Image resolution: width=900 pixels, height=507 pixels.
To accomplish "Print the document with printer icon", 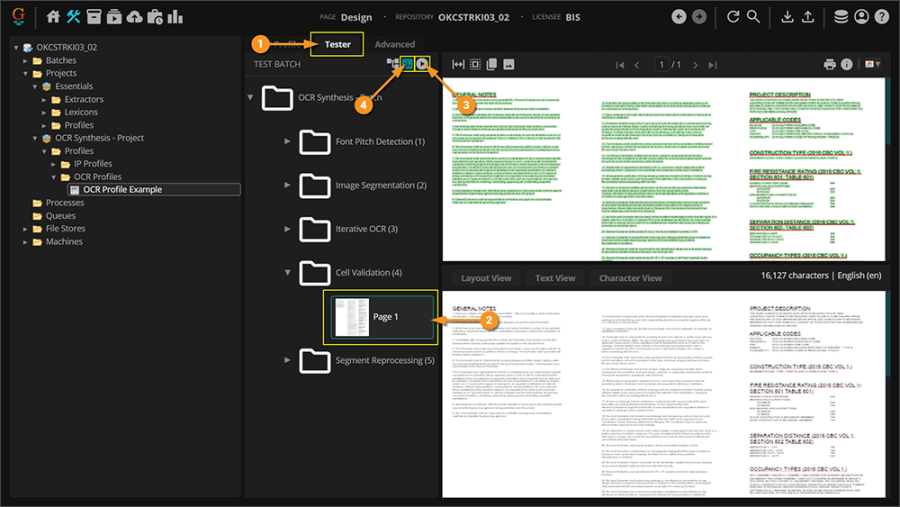I will [829, 64].
